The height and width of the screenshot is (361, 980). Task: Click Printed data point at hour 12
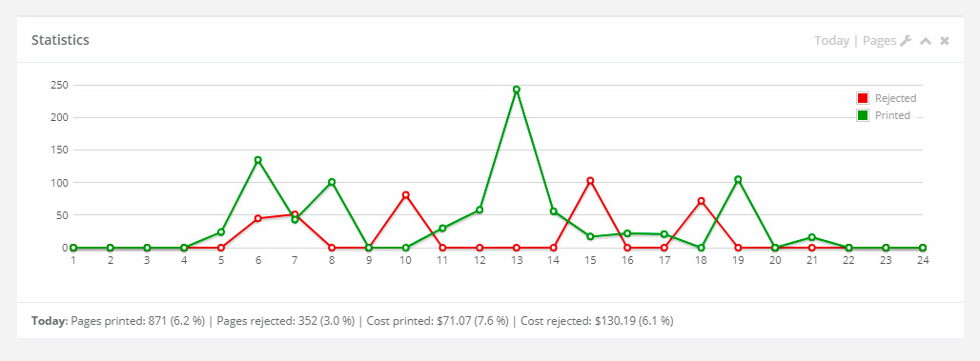pos(480,210)
